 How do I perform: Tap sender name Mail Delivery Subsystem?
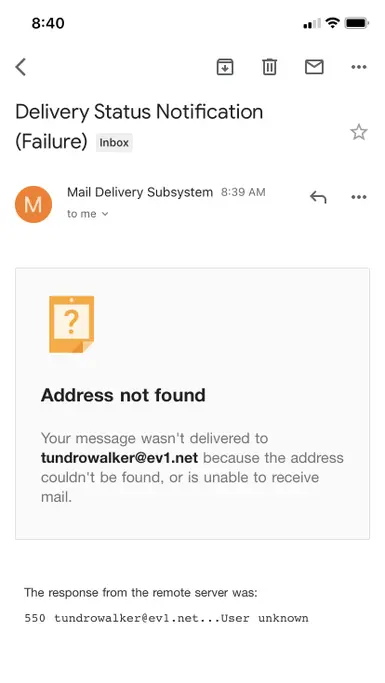click(x=140, y=192)
